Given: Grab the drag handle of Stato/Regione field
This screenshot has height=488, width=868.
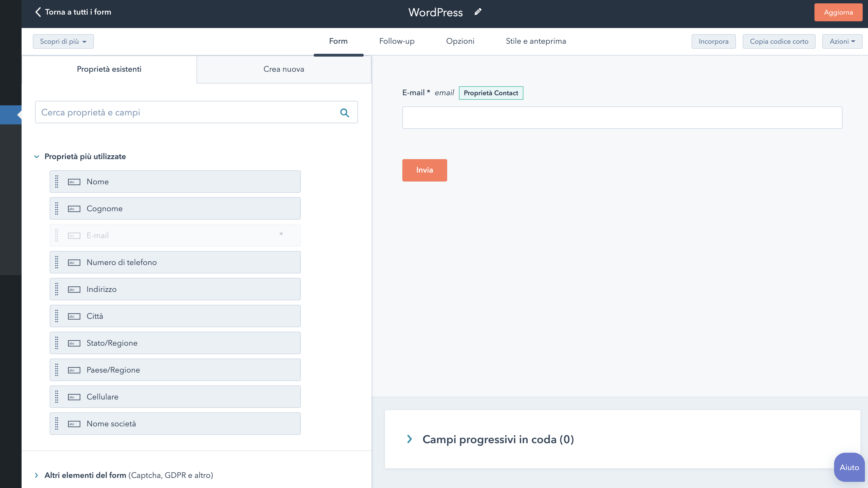Looking at the screenshot, I should (57, 343).
